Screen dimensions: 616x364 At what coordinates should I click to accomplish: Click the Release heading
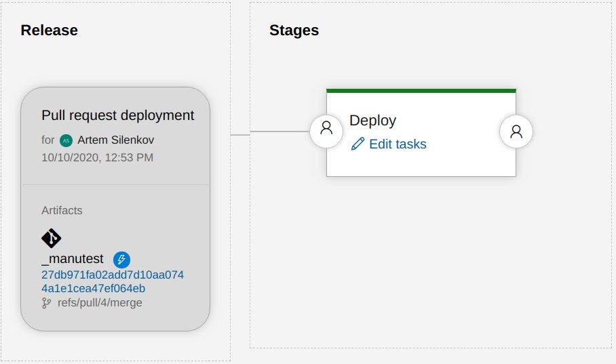click(x=49, y=31)
